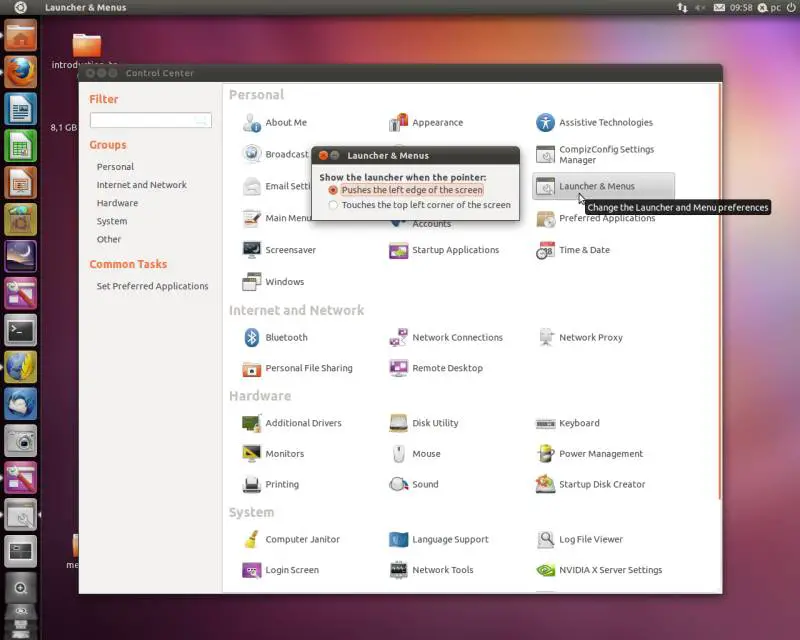Open Network Proxy settings

point(580,337)
